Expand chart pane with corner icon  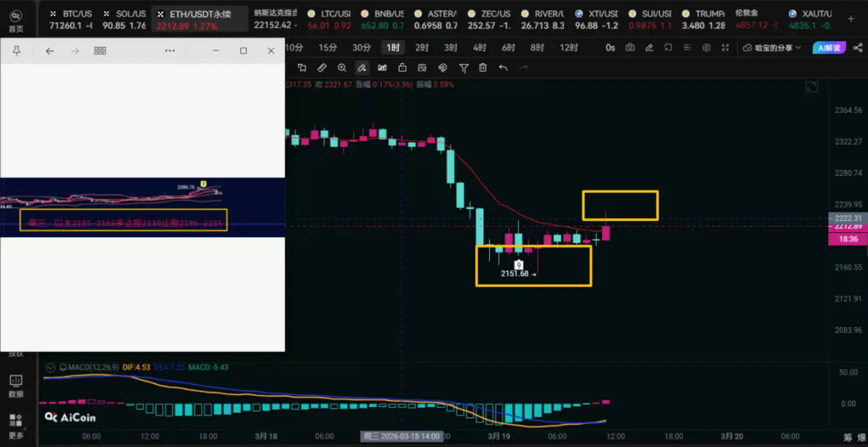811,87
